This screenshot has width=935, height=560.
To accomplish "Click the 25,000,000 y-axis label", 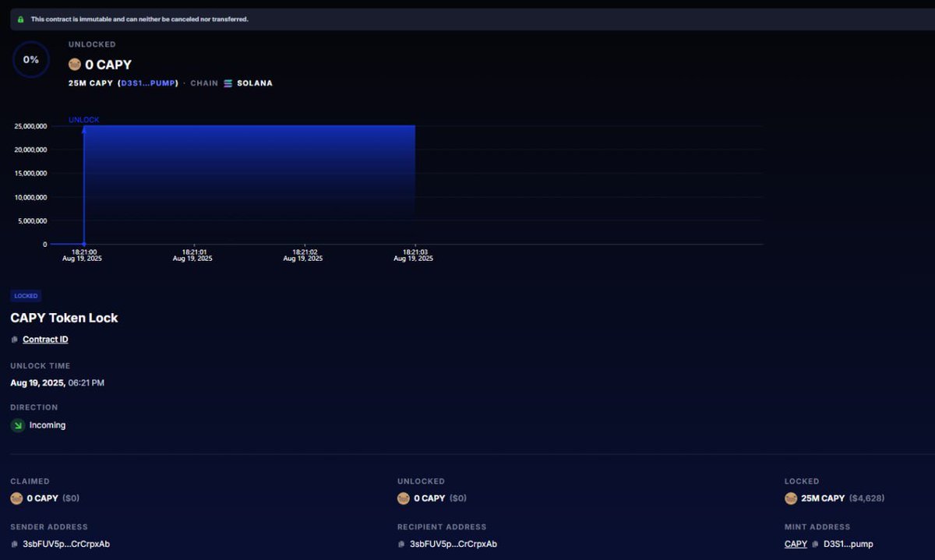I will (x=30, y=126).
